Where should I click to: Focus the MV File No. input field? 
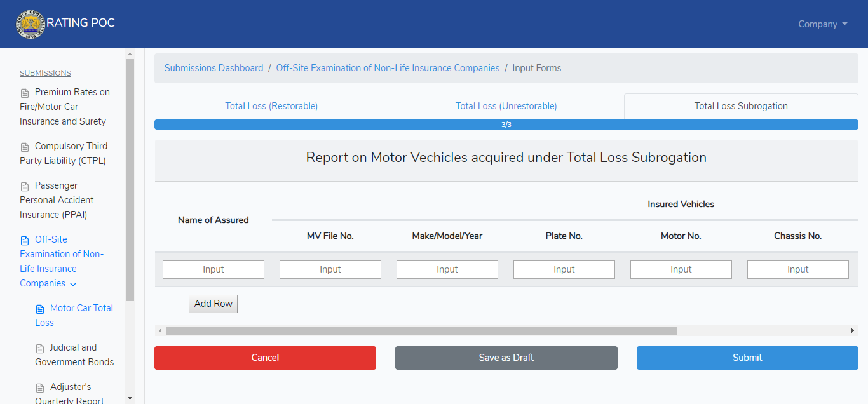(x=330, y=269)
